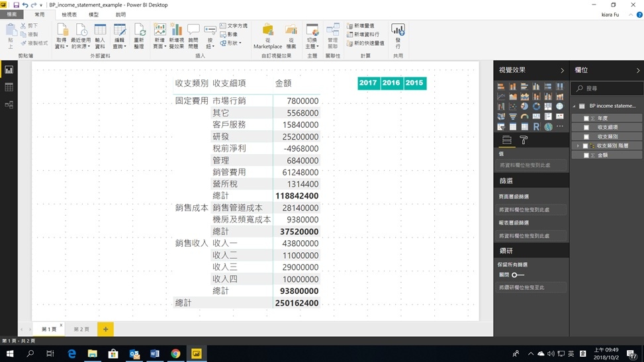Switch to Data view in left sidebar
The width and height of the screenshot is (644, 362).
tap(9, 87)
